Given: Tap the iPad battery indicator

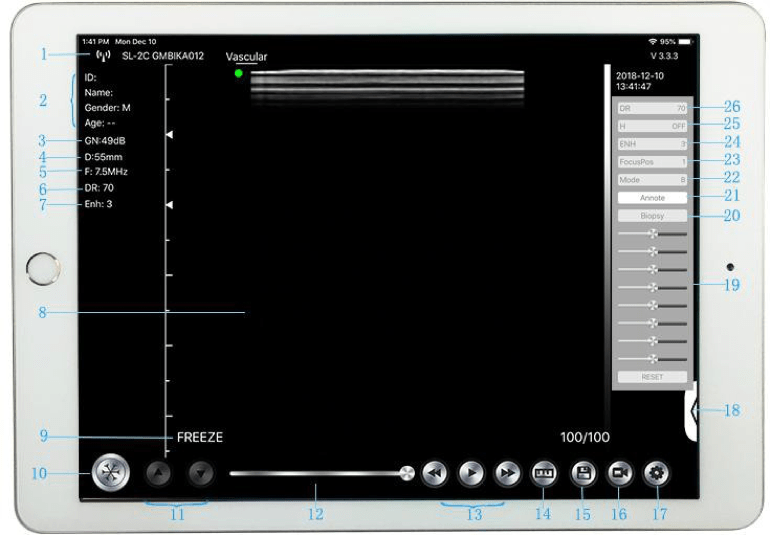Looking at the screenshot, I should click(686, 42).
